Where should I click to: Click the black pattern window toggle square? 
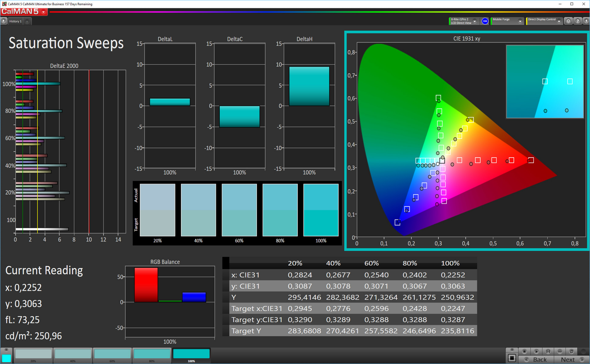coord(512,358)
